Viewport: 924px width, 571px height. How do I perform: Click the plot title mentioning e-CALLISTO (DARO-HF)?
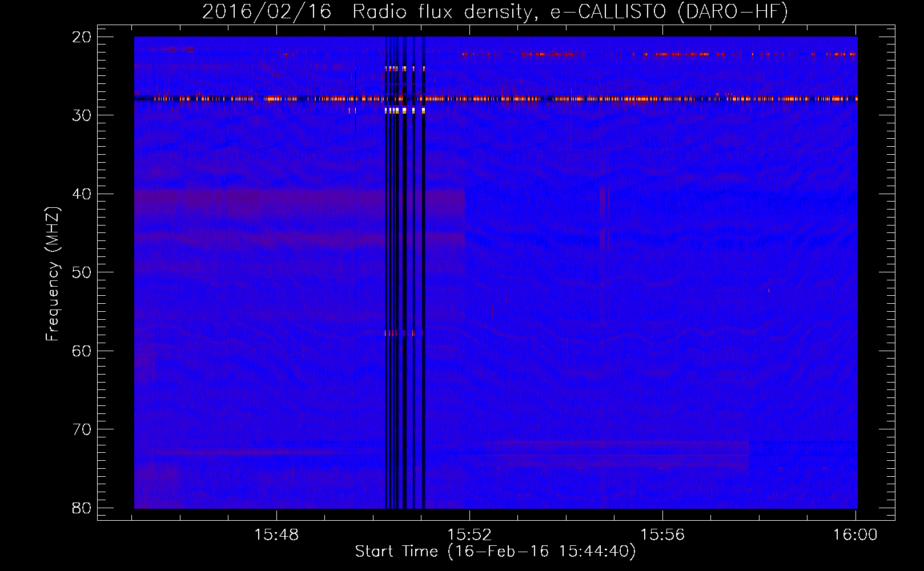495,11
